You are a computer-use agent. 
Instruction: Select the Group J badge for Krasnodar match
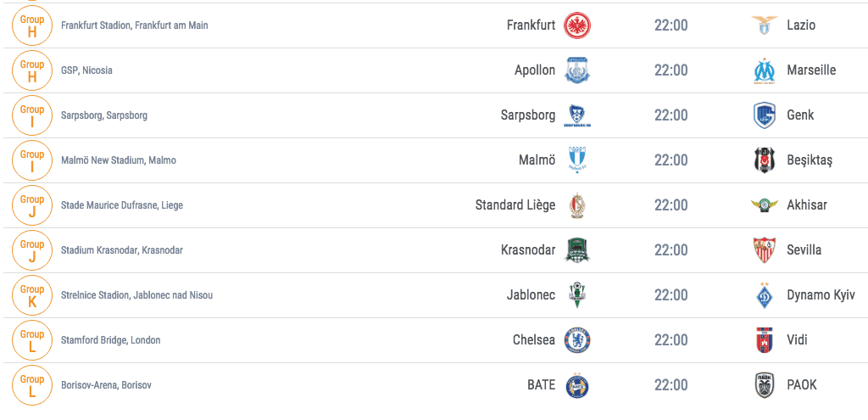coord(32,250)
